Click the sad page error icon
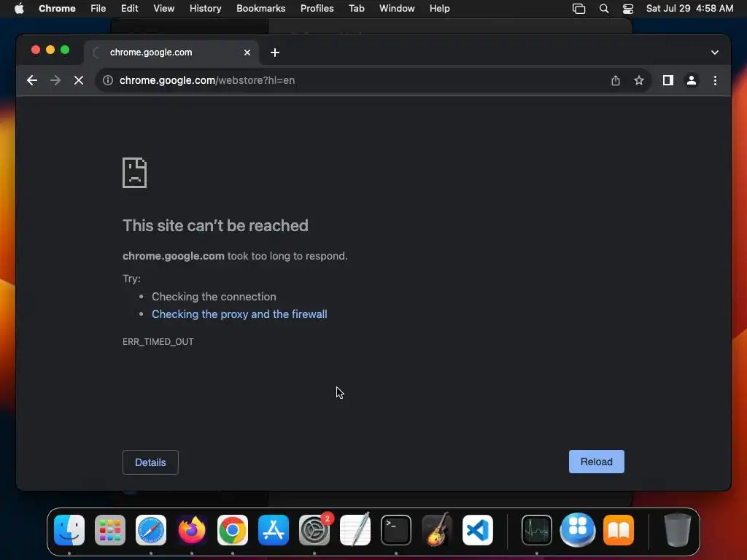747x560 pixels. tap(135, 173)
